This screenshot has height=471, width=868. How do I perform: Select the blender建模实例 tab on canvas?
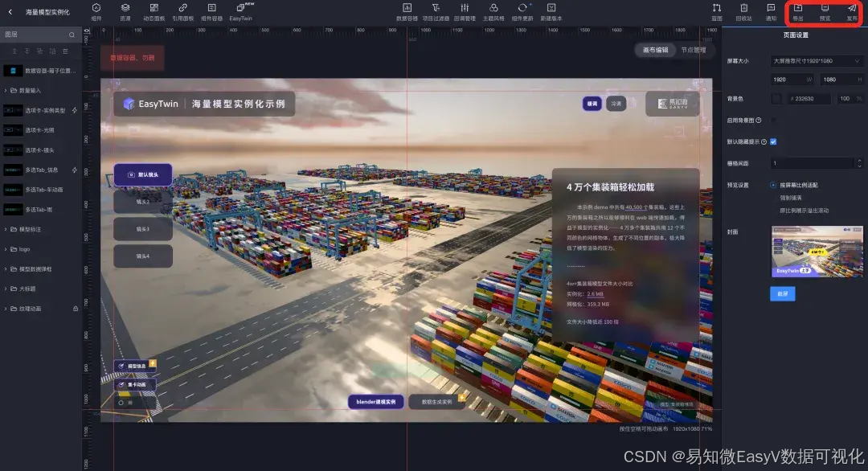[x=376, y=402]
